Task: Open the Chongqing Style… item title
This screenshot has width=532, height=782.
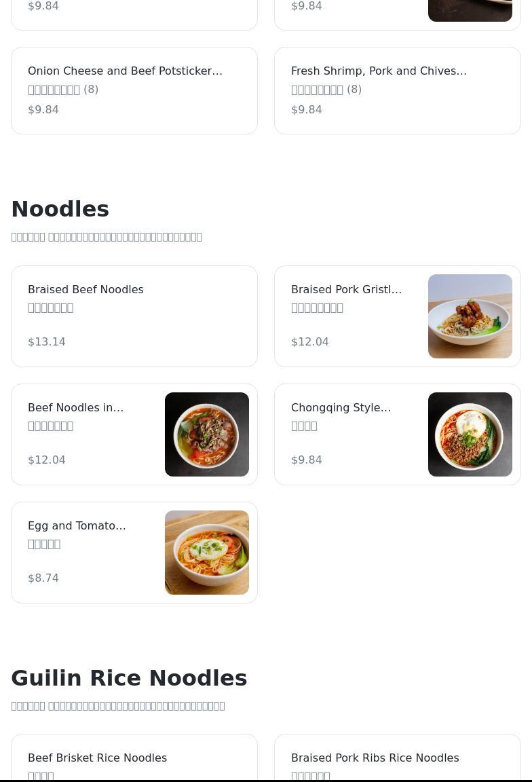Action: click(x=341, y=408)
